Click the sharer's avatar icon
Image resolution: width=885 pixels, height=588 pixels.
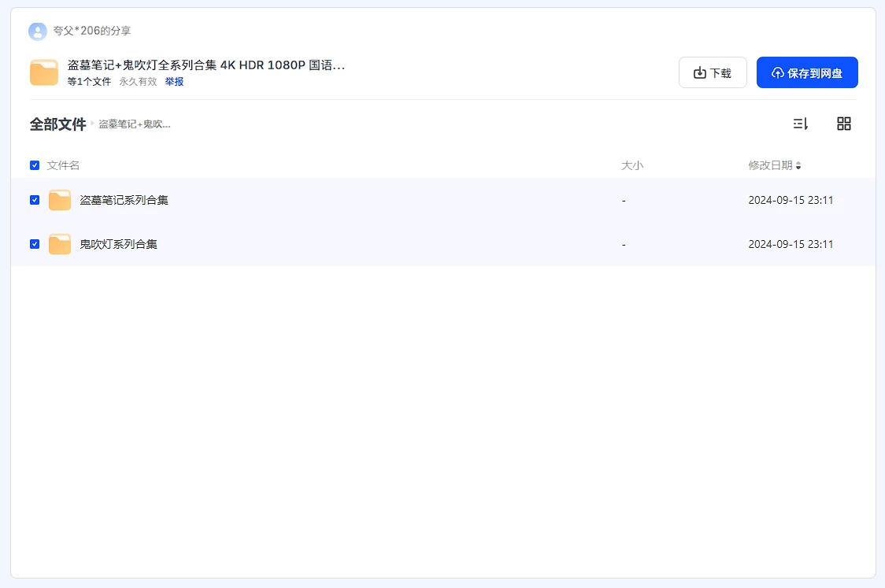pyautogui.click(x=37, y=31)
